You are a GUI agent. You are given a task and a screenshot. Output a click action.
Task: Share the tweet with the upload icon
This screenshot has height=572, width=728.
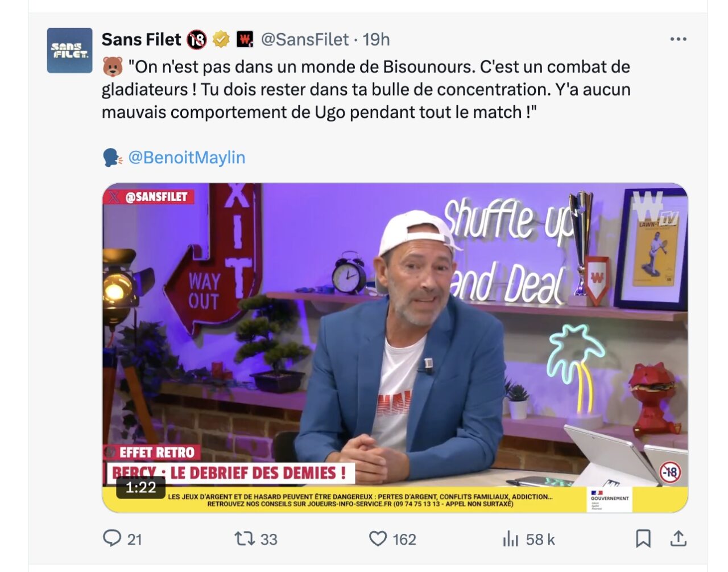678,538
